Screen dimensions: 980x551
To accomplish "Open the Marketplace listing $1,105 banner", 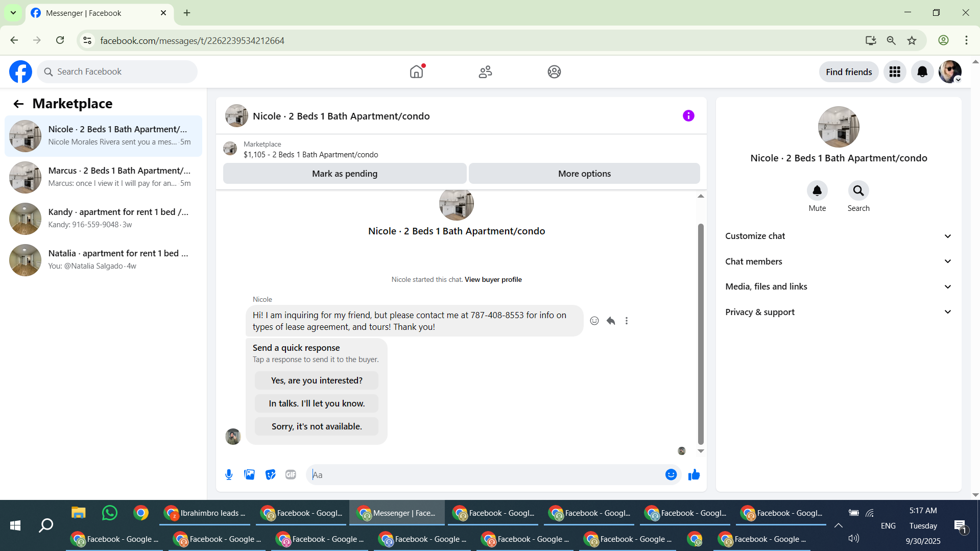I will point(461,150).
